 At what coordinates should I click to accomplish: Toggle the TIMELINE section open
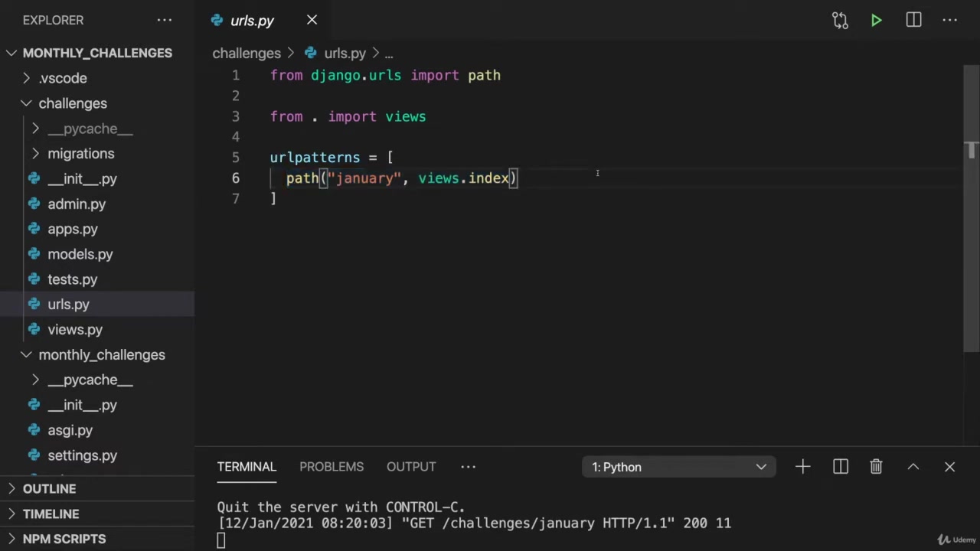[51, 514]
